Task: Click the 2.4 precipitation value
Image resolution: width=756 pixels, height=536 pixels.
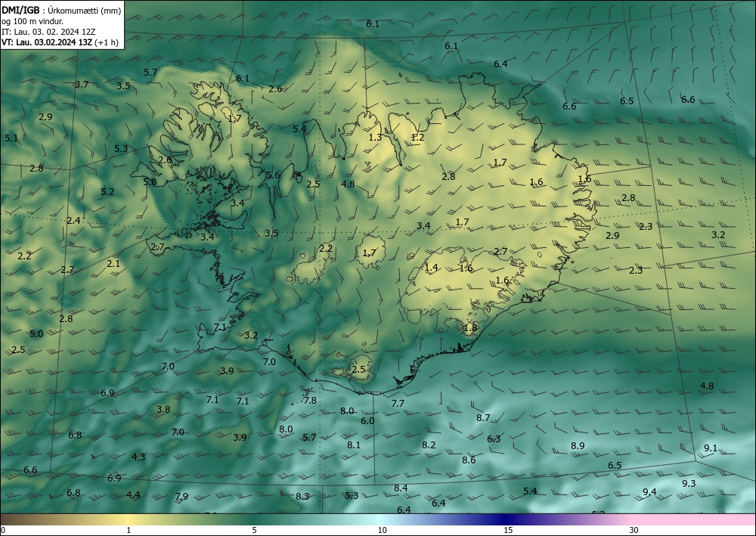Action: coord(74,221)
